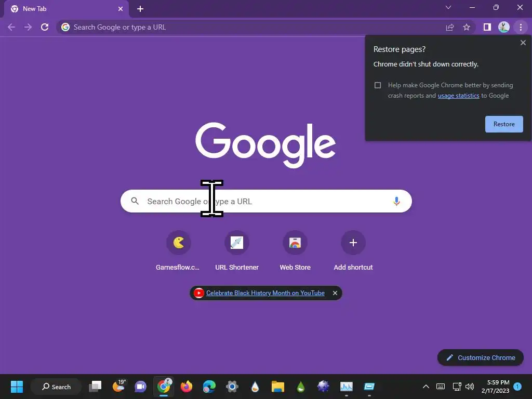This screenshot has height=399, width=532.
Task: Open the Web Store shortcut
Action: tap(295, 251)
